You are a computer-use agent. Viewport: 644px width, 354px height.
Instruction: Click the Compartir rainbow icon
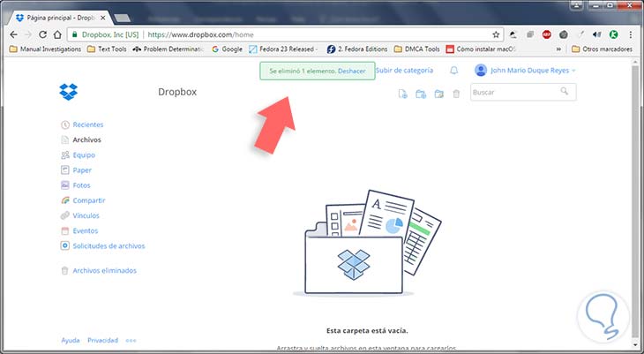pyautogui.click(x=65, y=200)
